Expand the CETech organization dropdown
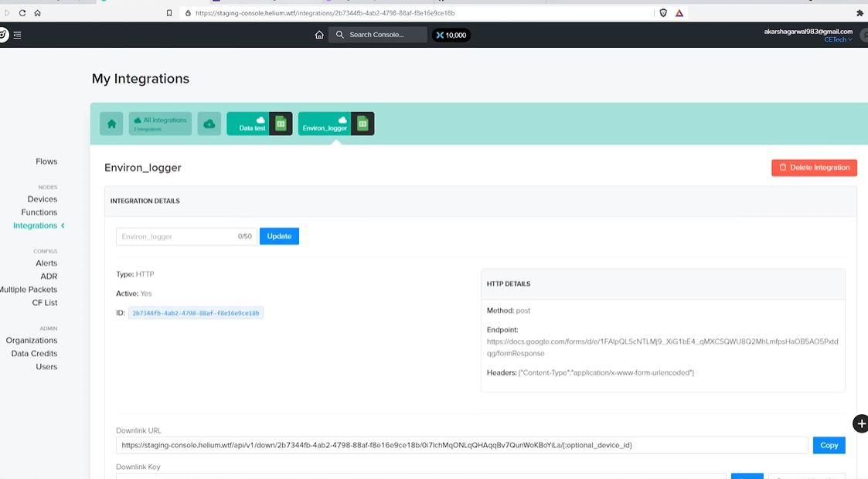Screen dimensions: 868x479 coord(838,40)
